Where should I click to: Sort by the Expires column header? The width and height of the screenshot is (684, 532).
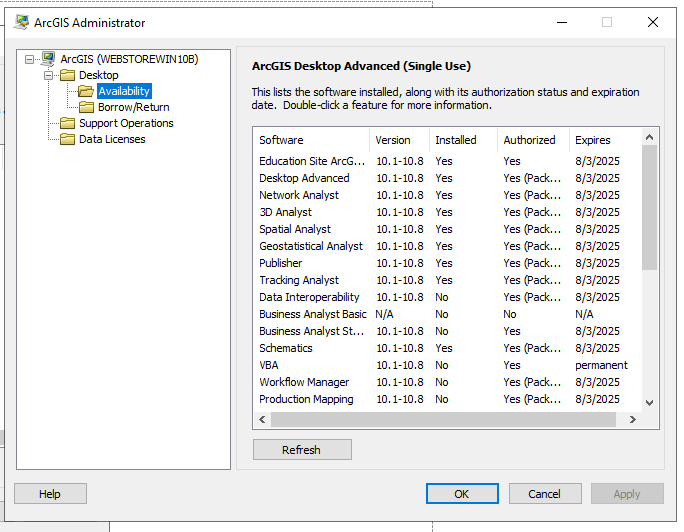click(605, 140)
